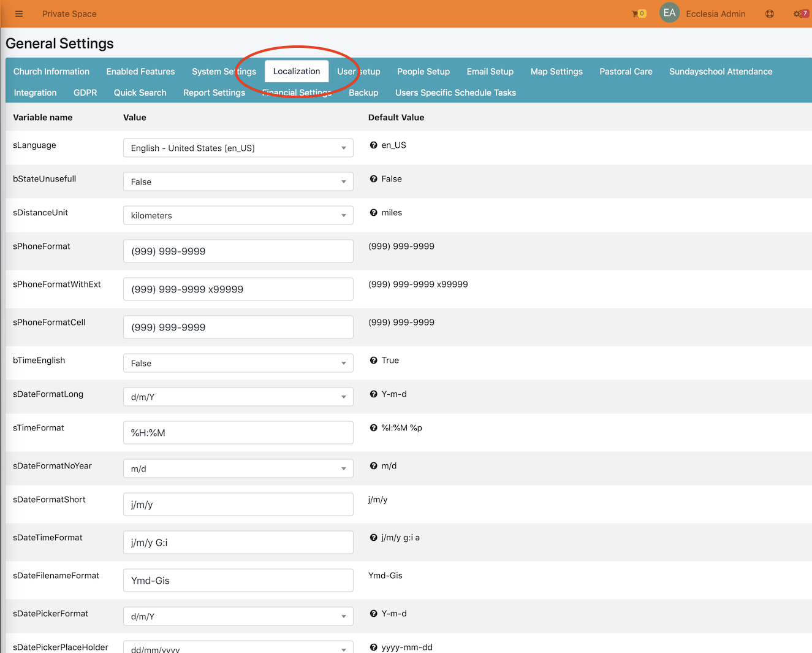Screen dimensions: 812x653
Task: Switch to Church Information tab
Action: (51, 72)
